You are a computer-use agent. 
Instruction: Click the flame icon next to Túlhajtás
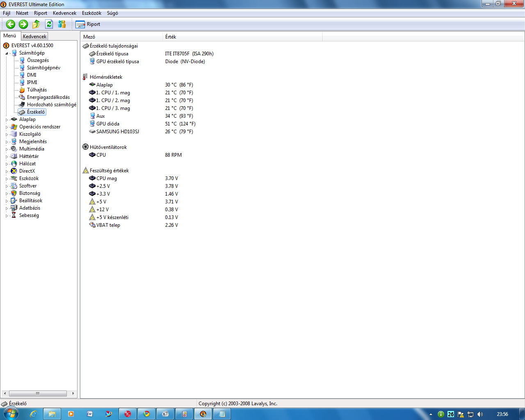tap(22, 90)
